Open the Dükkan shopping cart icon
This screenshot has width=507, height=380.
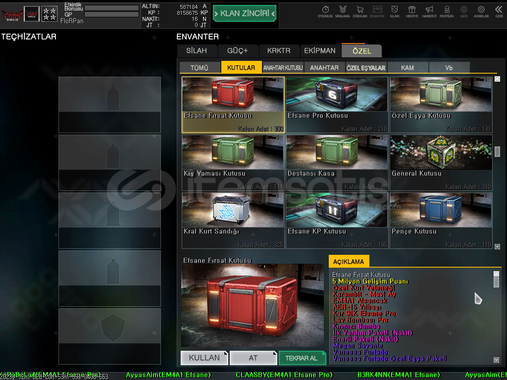(x=360, y=11)
